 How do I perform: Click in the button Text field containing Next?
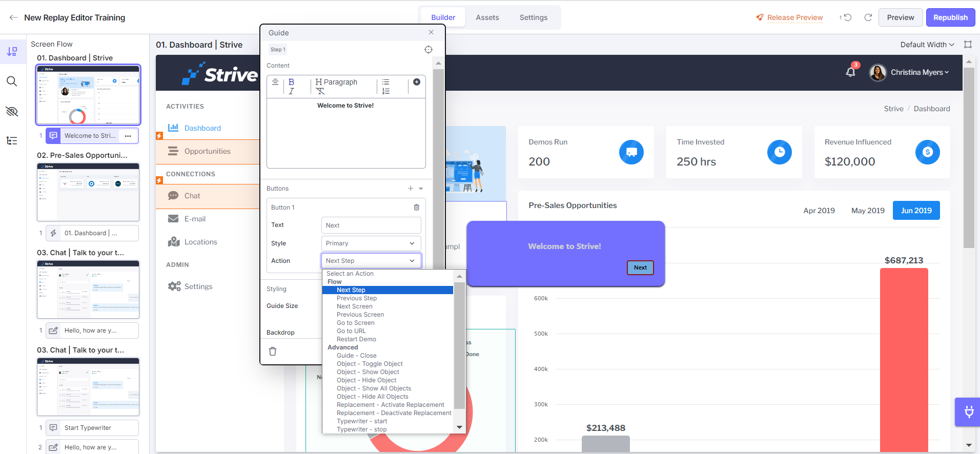(x=371, y=225)
